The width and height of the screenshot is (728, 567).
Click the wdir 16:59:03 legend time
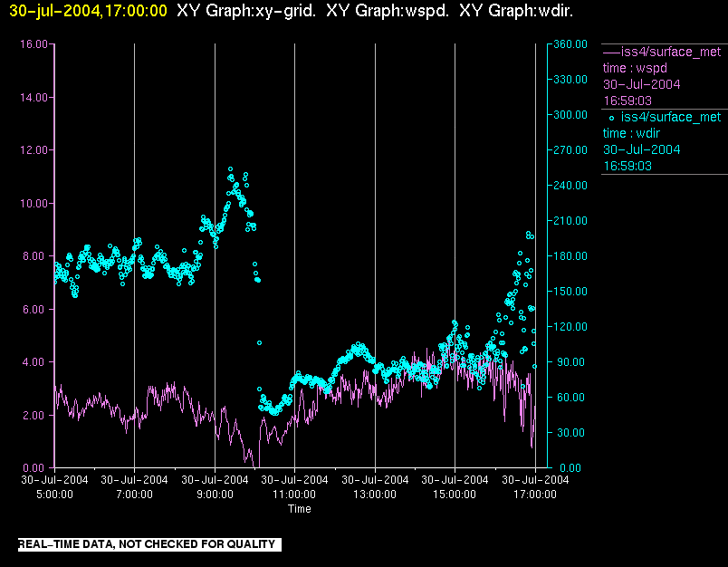[x=627, y=167]
